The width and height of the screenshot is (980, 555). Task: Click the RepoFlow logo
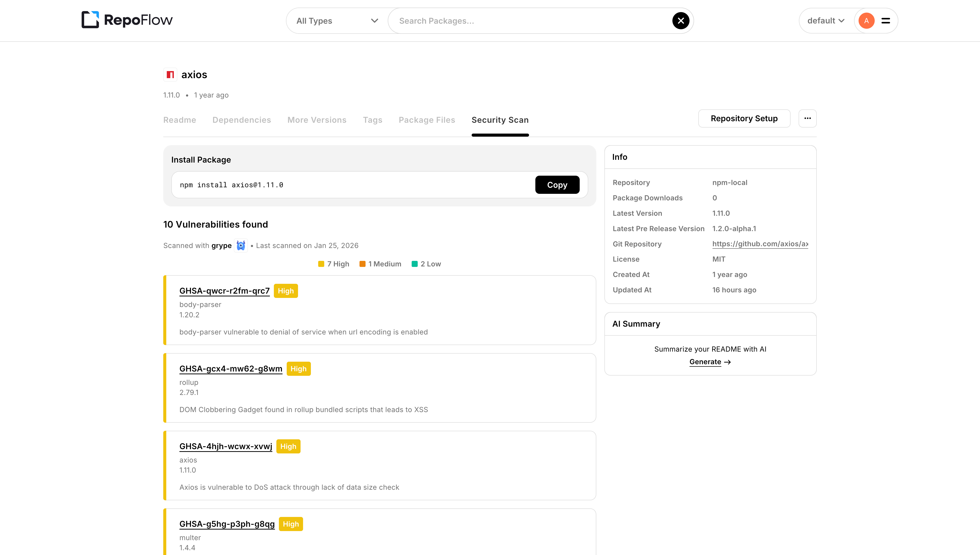point(127,20)
